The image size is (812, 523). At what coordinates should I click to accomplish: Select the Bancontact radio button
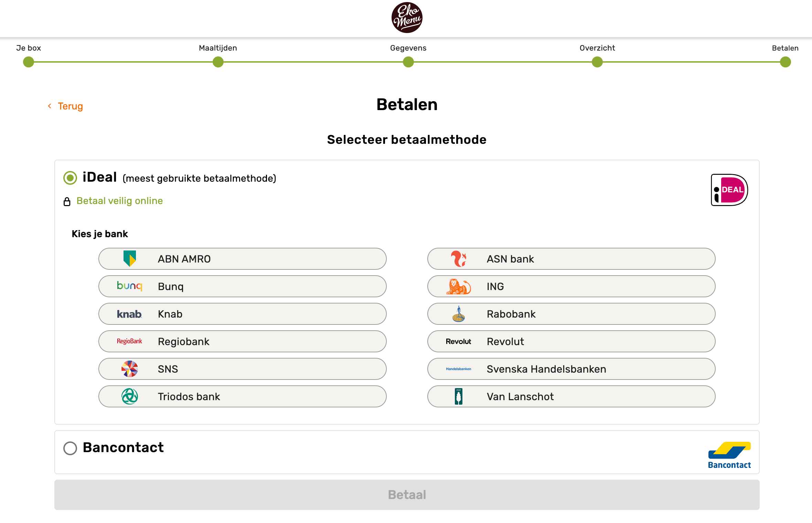[70, 448]
